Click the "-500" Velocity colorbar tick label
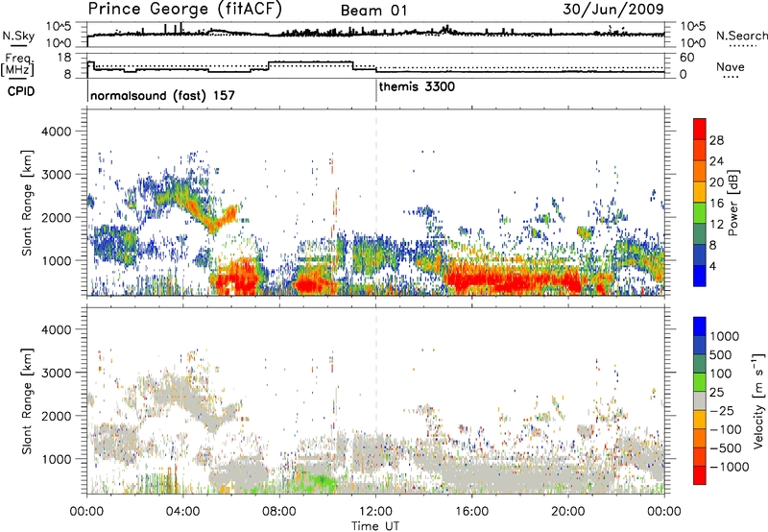 click(x=726, y=448)
